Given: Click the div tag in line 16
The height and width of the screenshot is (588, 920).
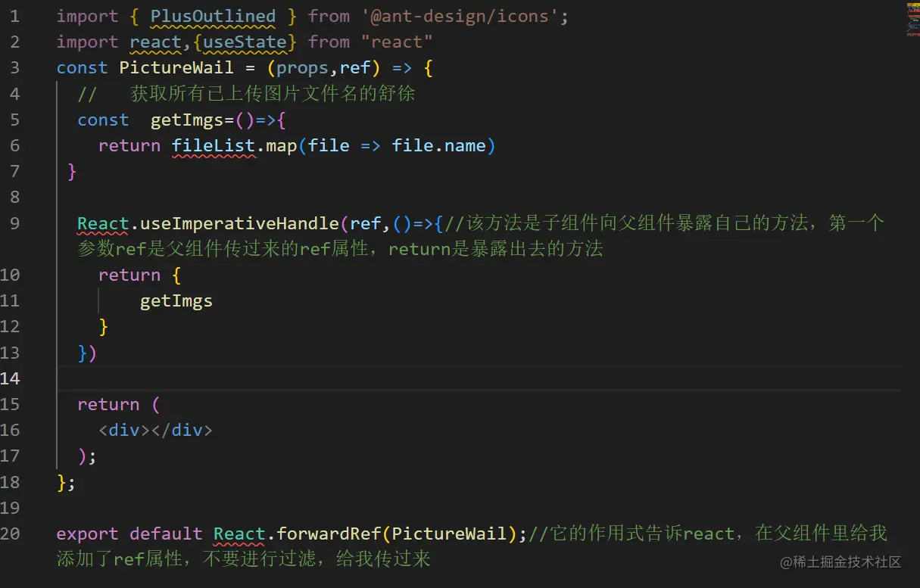Looking at the screenshot, I should (x=123, y=430).
